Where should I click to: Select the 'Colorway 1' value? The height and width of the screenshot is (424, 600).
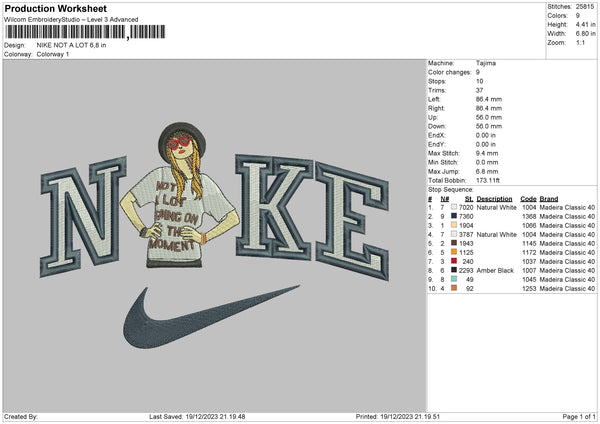tap(53, 54)
